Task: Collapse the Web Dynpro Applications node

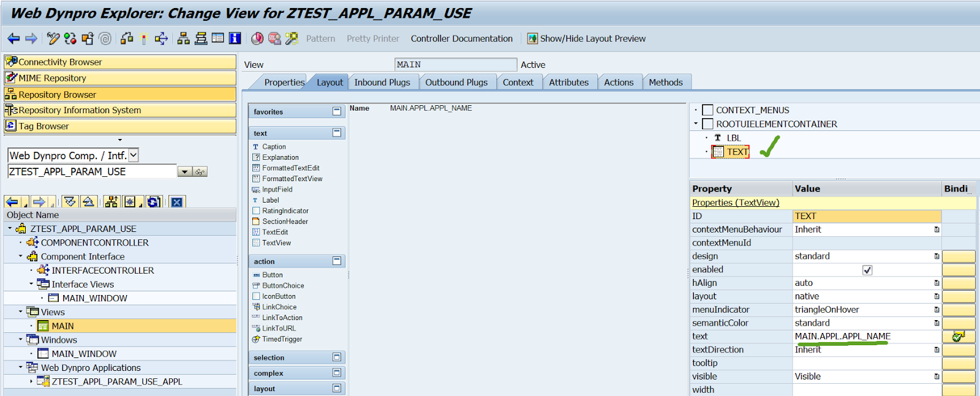Action: (x=20, y=367)
